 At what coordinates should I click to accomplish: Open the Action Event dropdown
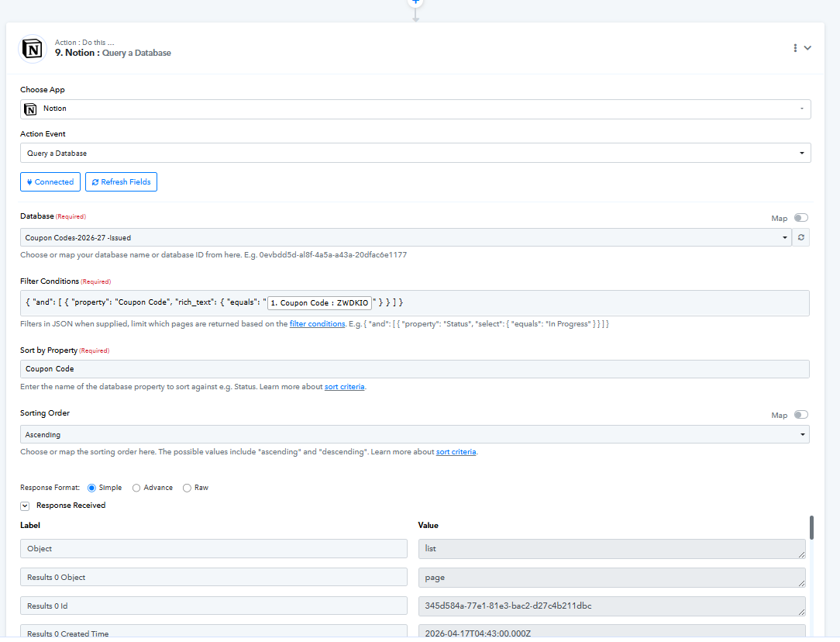coord(415,153)
